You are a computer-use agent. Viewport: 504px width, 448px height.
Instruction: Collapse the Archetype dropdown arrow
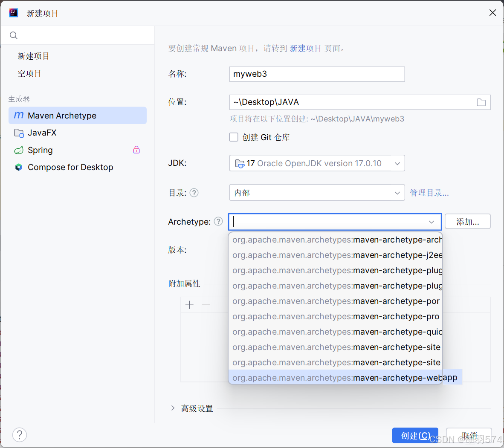click(432, 222)
